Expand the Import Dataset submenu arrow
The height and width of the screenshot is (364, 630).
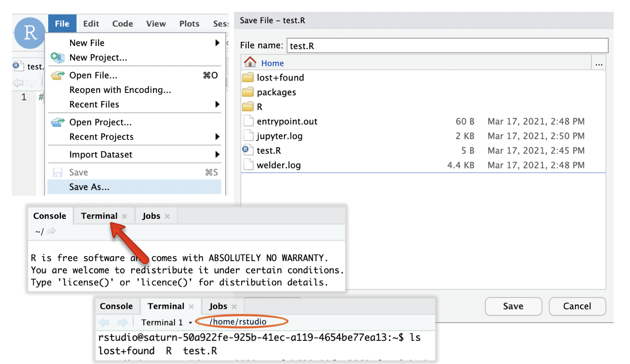point(218,155)
